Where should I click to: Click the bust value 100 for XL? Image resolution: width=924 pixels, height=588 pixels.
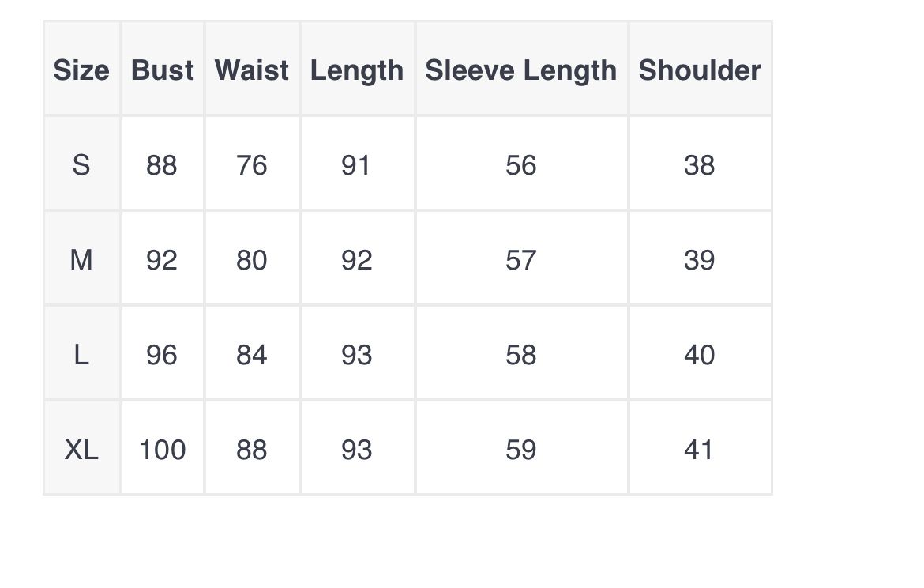click(x=162, y=450)
